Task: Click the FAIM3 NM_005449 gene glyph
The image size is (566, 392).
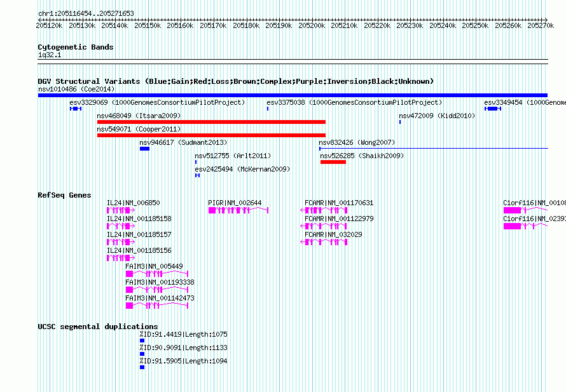Action: tap(157, 274)
